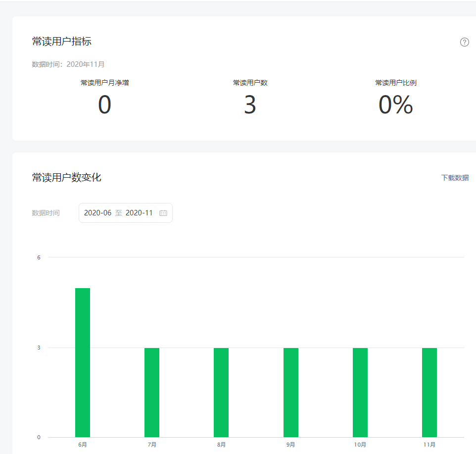Click the 9月 axis label
476x454 pixels.
pyautogui.click(x=290, y=445)
